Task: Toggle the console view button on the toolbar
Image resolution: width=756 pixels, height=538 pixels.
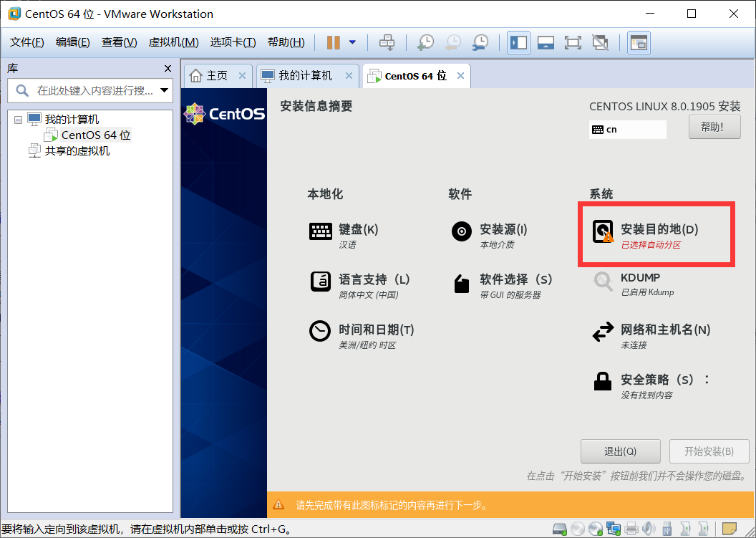Action: tap(639, 42)
